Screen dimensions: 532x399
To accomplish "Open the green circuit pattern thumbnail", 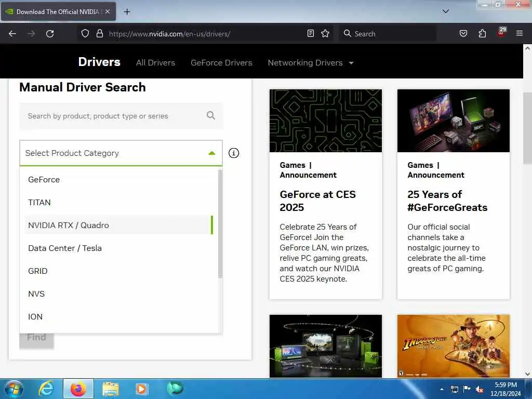I will pos(325,121).
